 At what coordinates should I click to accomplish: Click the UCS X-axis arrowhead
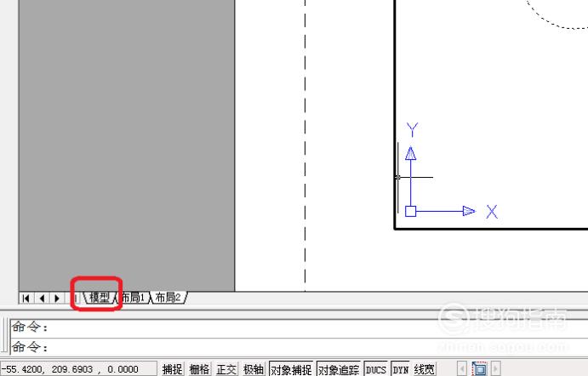[x=469, y=211]
